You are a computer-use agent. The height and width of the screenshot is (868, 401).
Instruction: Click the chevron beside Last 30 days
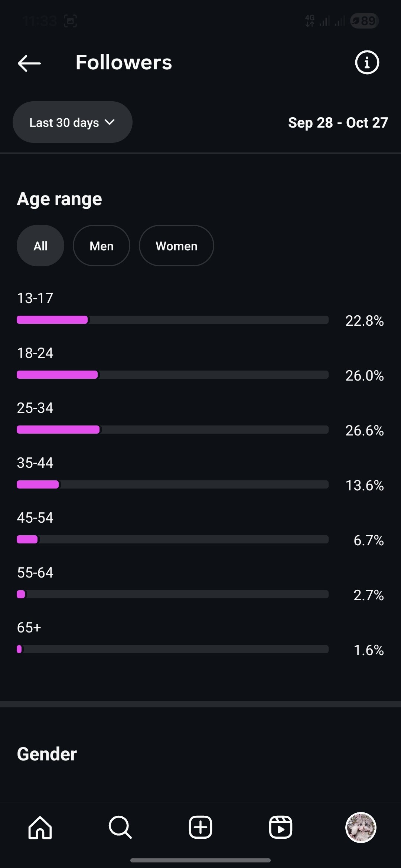(110, 122)
